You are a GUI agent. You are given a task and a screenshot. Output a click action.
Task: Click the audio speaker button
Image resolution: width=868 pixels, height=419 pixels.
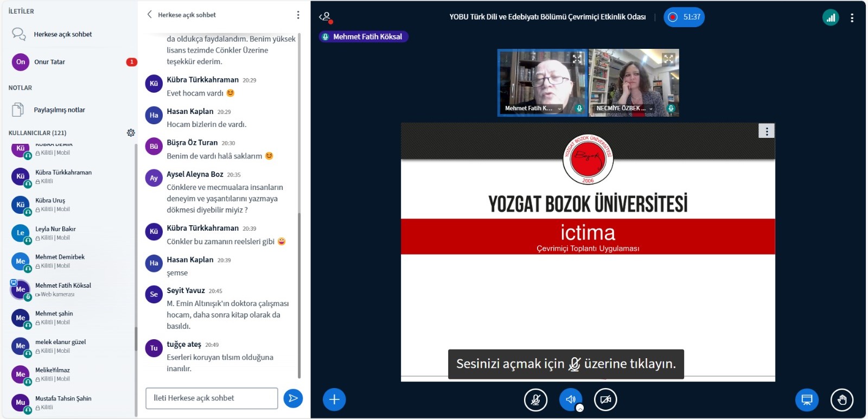[x=571, y=400]
